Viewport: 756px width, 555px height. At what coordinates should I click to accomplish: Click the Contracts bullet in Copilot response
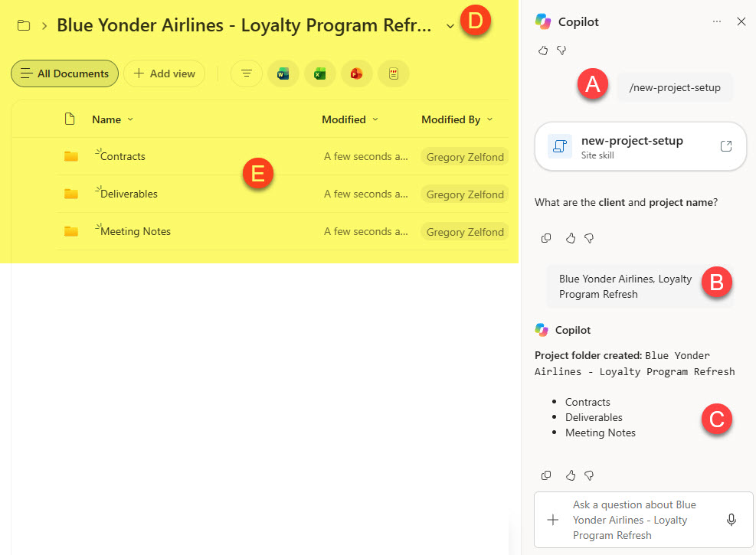[x=587, y=402]
